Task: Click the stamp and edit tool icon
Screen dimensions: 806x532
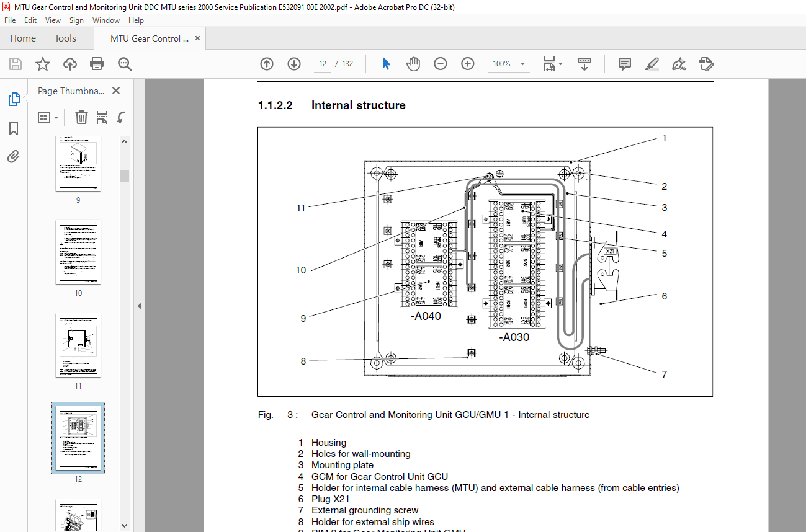Action: (706, 64)
